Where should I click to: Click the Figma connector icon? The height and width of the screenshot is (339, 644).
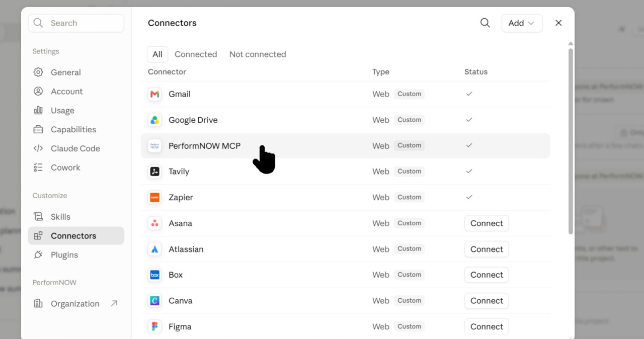pos(154,327)
